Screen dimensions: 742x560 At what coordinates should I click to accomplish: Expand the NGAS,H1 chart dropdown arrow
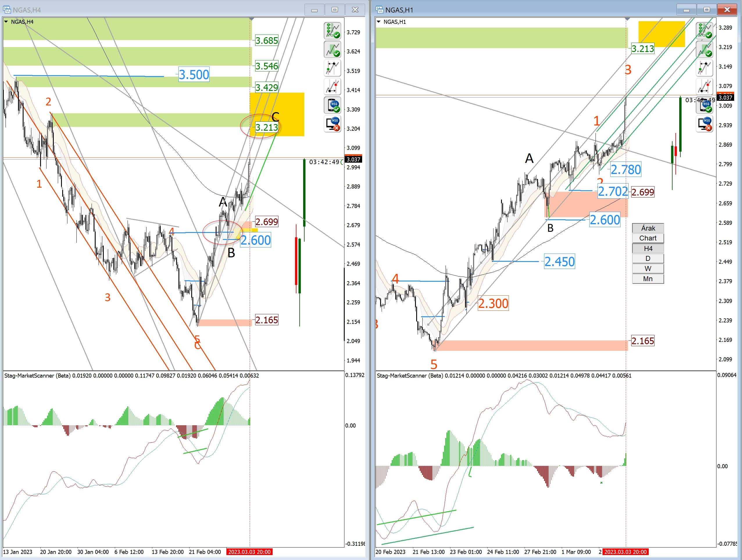tap(379, 22)
